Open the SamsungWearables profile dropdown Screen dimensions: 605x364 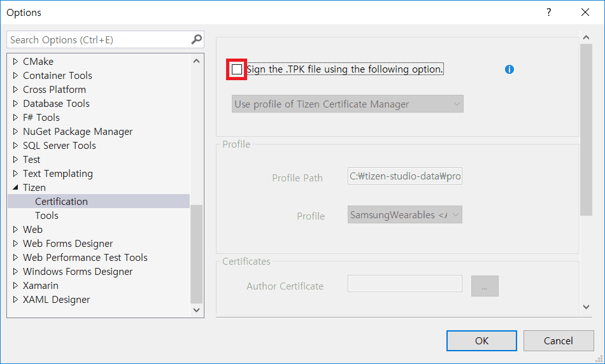[405, 215]
